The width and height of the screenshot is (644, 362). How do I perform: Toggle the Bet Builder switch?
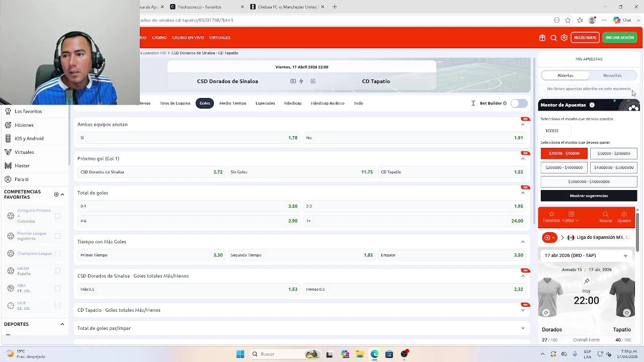pyautogui.click(x=519, y=103)
